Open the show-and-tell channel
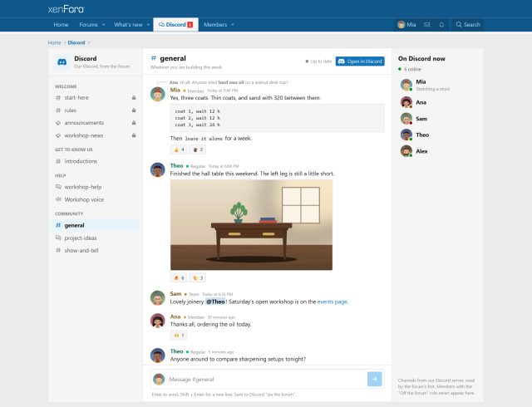Image resolution: width=532 pixels, height=407 pixels. tap(96, 250)
